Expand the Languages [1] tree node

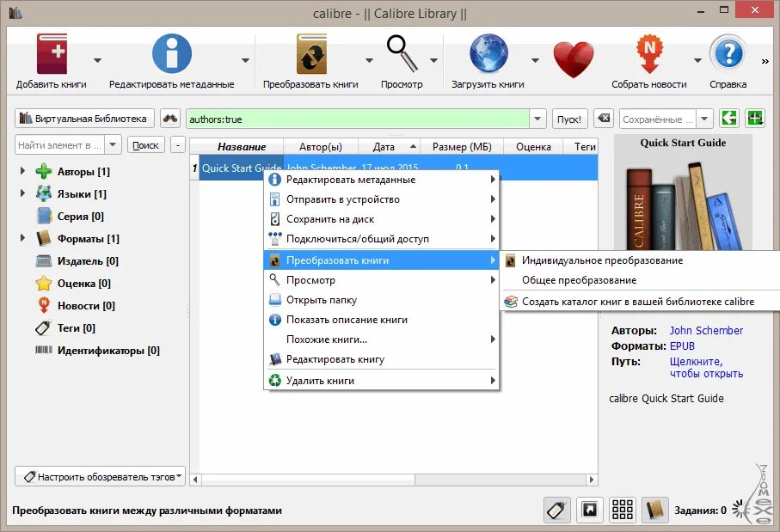pos(22,193)
